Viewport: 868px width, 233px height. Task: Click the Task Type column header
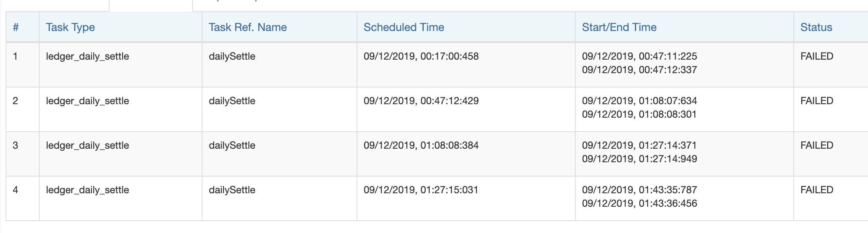pyautogui.click(x=70, y=27)
